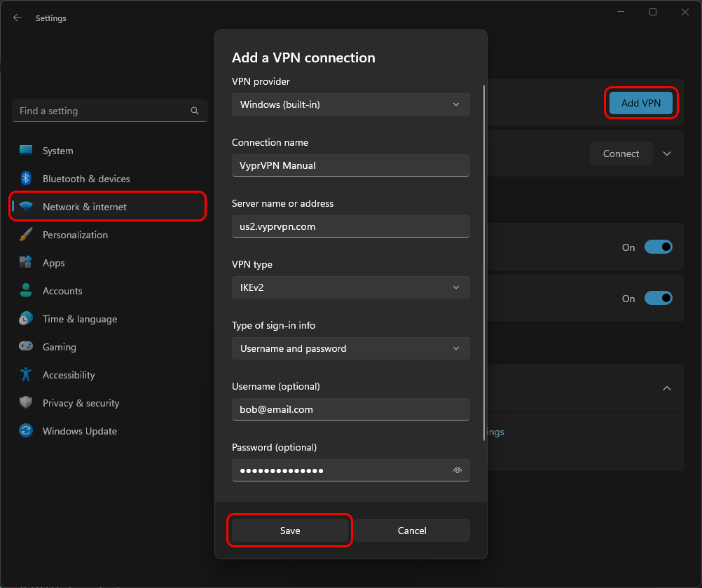Image resolution: width=702 pixels, height=588 pixels.
Task: Open the Type of sign-in info dropdown
Action: point(350,348)
